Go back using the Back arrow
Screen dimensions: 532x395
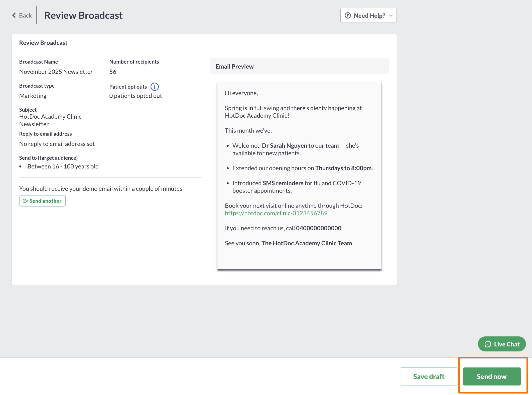[x=22, y=16]
